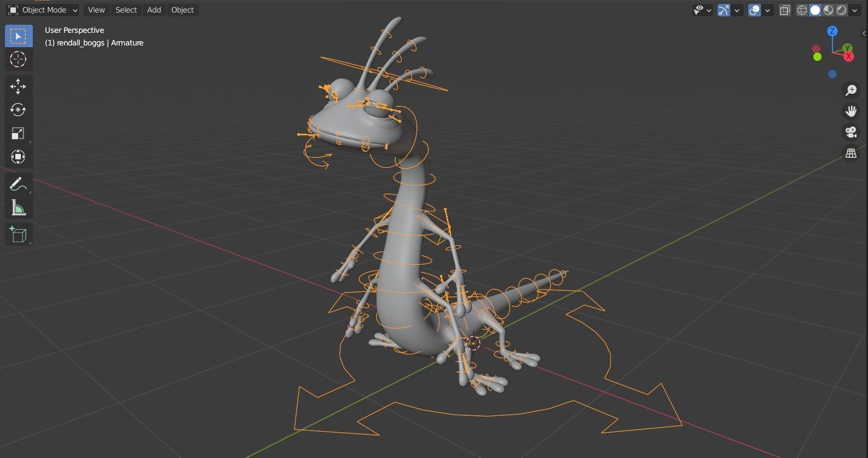Toggle X-ray display
The image size is (868, 458).
pyautogui.click(x=785, y=10)
